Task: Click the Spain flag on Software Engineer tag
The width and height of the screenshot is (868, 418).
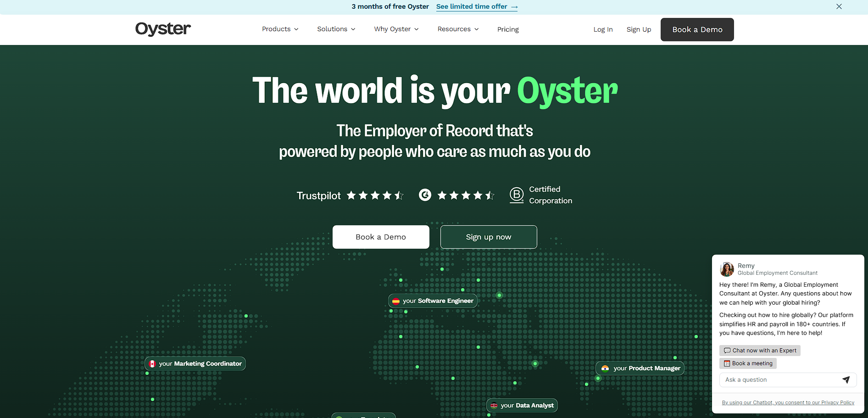Action: point(395,301)
